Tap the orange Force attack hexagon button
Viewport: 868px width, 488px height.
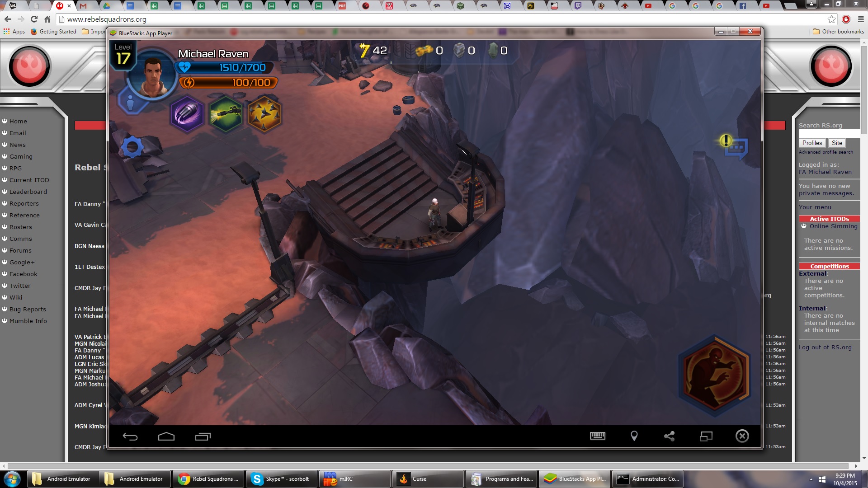click(715, 373)
